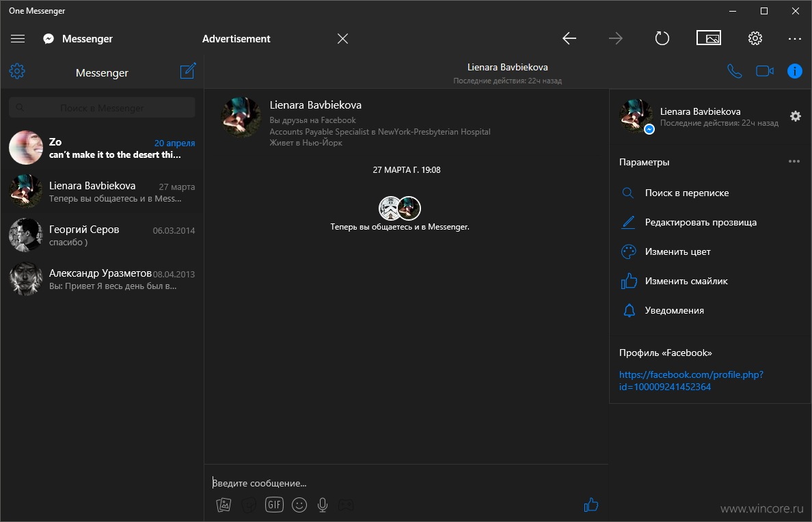Open the Zo conversation
The width and height of the screenshot is (812, 522).
click(x=102, y=148)
